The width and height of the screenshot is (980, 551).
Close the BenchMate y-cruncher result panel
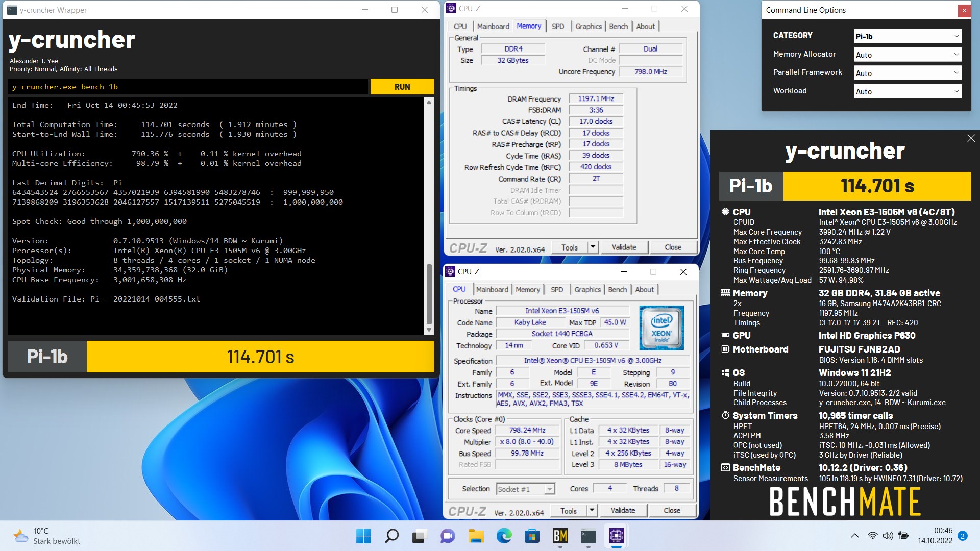pos(971,138)
